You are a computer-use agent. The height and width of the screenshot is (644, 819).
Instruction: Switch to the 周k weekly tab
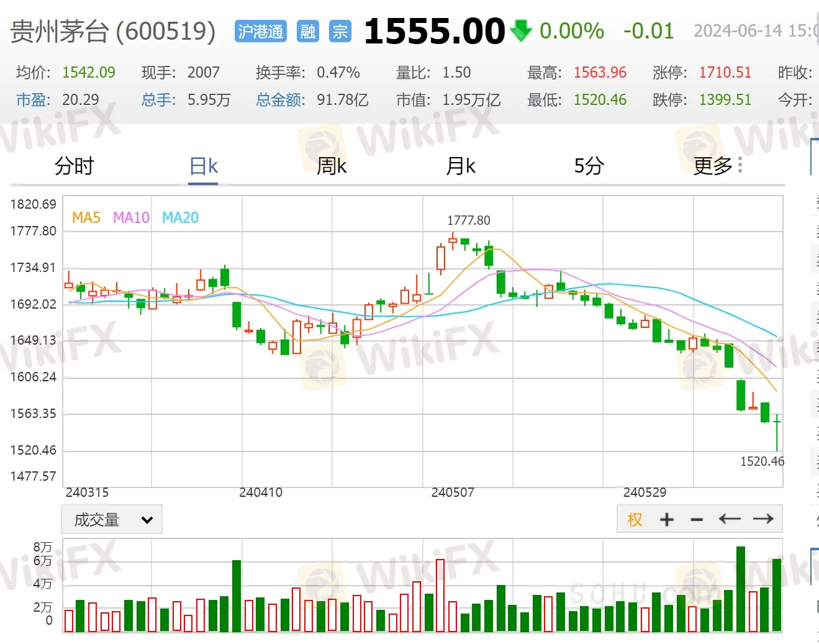[332, 166]
